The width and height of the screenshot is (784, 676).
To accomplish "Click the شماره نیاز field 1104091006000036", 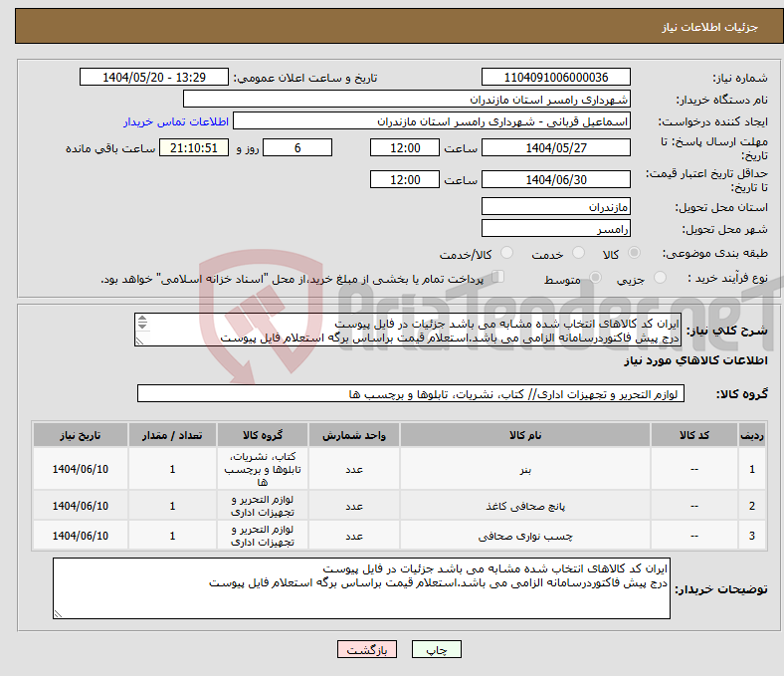I will pyautogui.click(x=556, y=77).
